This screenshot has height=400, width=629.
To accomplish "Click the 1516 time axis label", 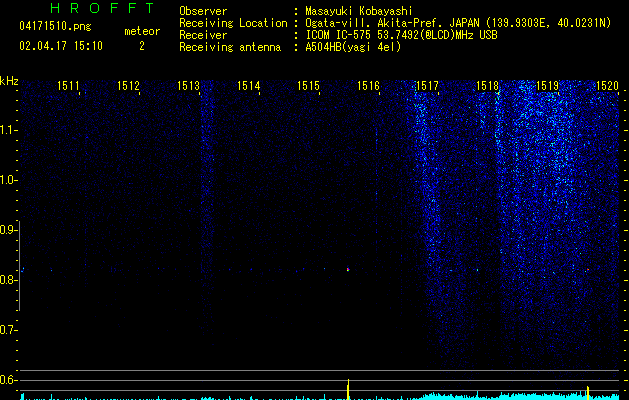I will coord(368,86).
